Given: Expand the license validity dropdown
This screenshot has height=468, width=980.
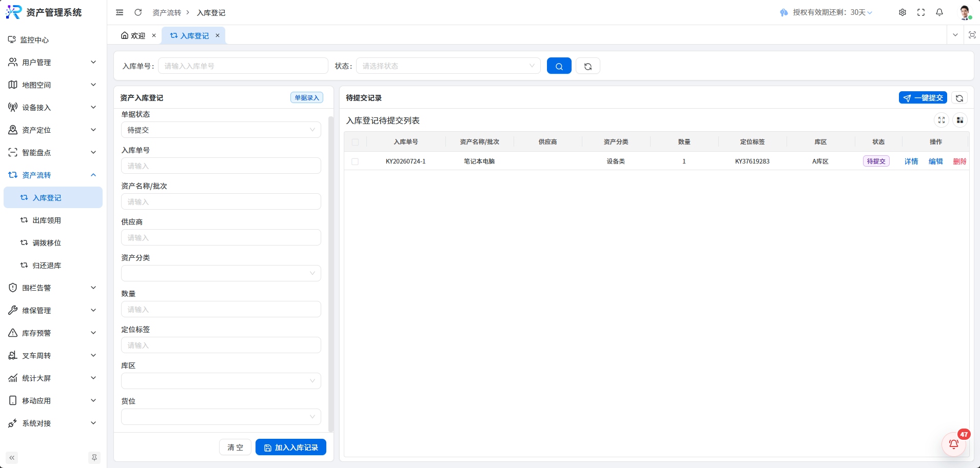Looking at the screenshot, I should [870, 13].
